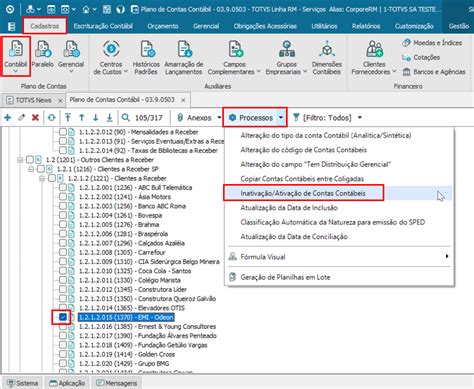Close the TOTVS News tab
The image size is (474, 389).
click(x=60, y=100)
